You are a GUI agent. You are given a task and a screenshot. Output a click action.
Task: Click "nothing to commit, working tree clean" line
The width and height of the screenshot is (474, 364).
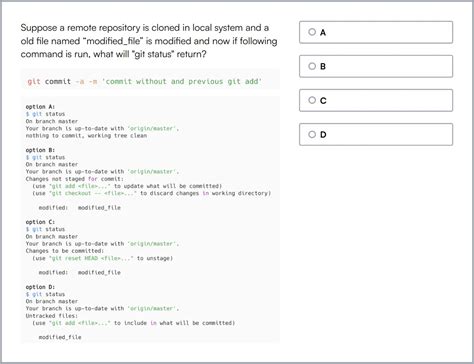86,136
